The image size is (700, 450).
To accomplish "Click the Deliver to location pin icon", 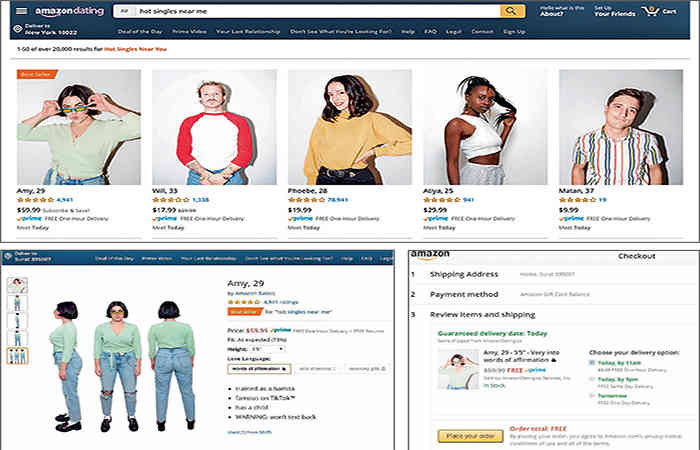I will click(x=18, y=29).
